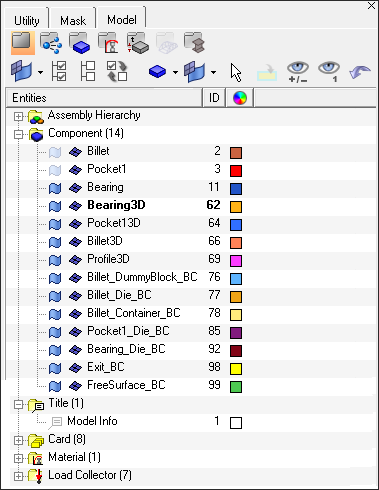Expand the Assembly Hierarchy node
Image resolution: width=379 pixels, height=490 pixels.
pyautogui.click(x=18, y=116)
